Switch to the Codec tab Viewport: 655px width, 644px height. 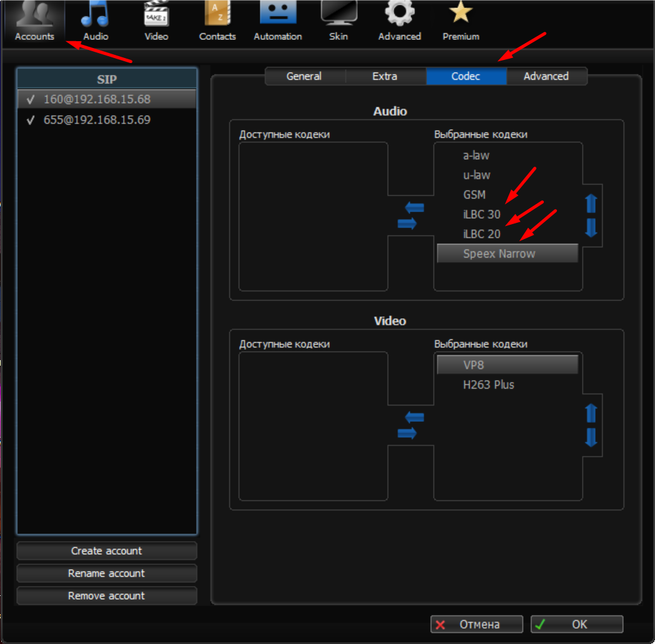click(466, 76)
